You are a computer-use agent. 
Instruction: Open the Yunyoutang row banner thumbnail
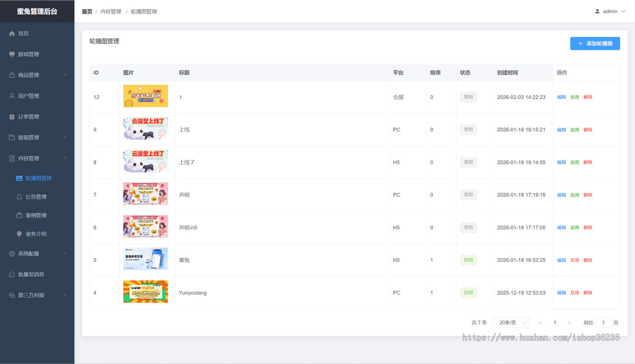146,292
